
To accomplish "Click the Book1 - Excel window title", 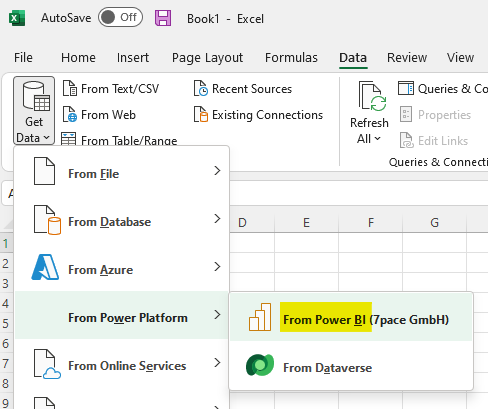I will pyautogui.click(x=225, y=19).
